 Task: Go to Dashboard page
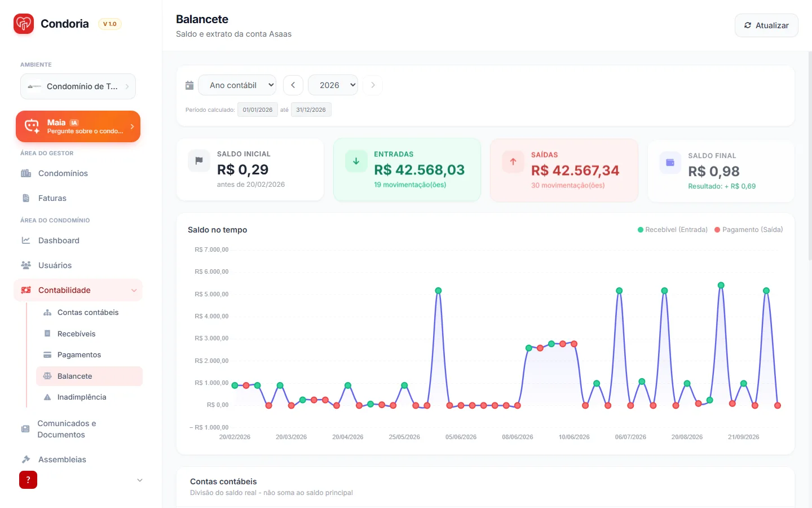click(x=78, y=240)
